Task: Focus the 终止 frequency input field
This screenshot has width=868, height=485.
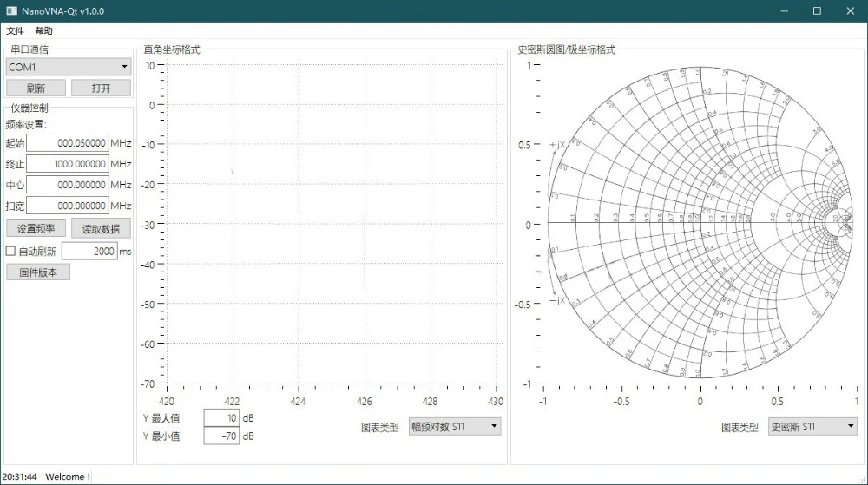Action: tap(67, 164)
